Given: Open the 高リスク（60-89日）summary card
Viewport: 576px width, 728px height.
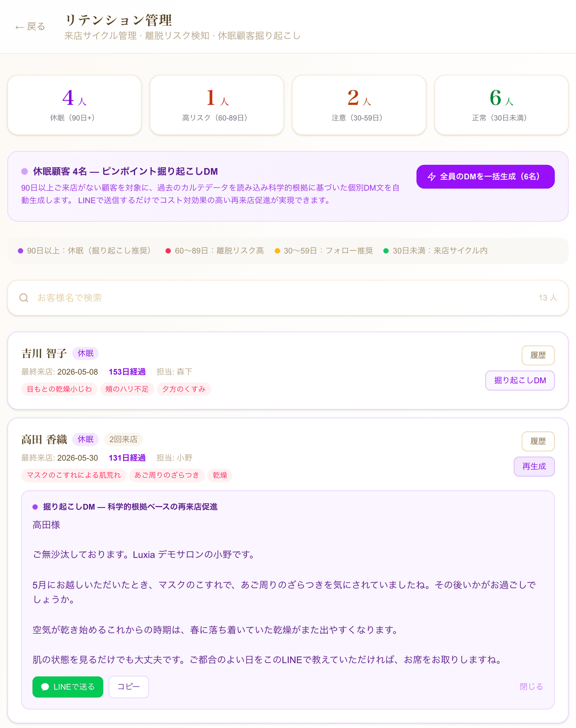Looking at the screenshot, I should (217, 105).
